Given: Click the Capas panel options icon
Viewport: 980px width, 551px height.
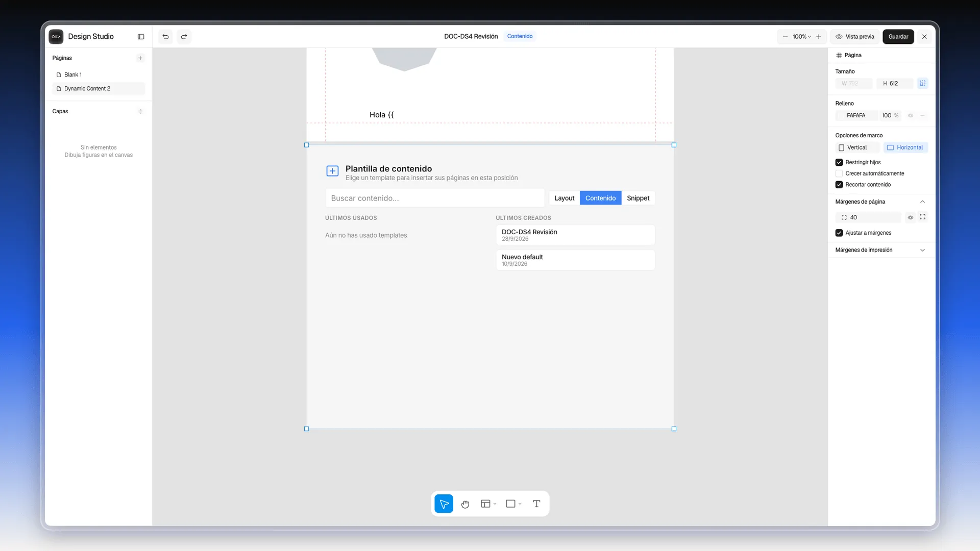Looking at the screenshot, I should (x=140, y=111).
